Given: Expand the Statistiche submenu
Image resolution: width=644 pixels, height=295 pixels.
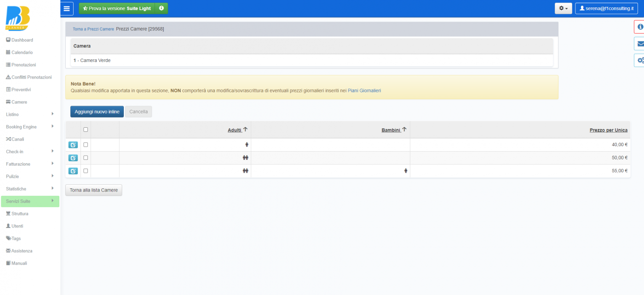Looking at the screenshot, I should (30, 189).
